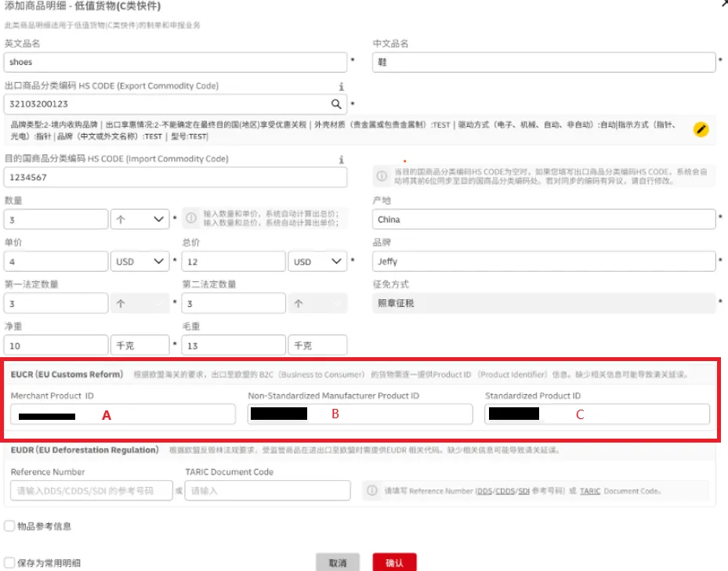Click the TARIC Document Code input

coord(267,490)
